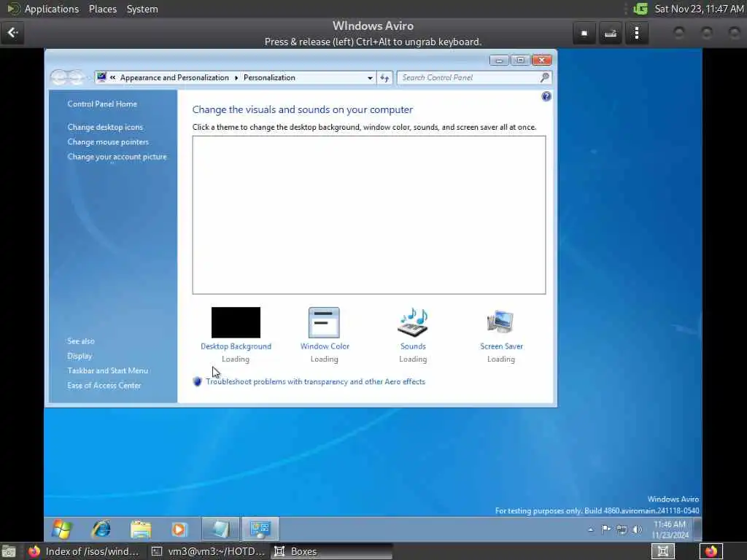Click the Control Panel help icon

546,96
